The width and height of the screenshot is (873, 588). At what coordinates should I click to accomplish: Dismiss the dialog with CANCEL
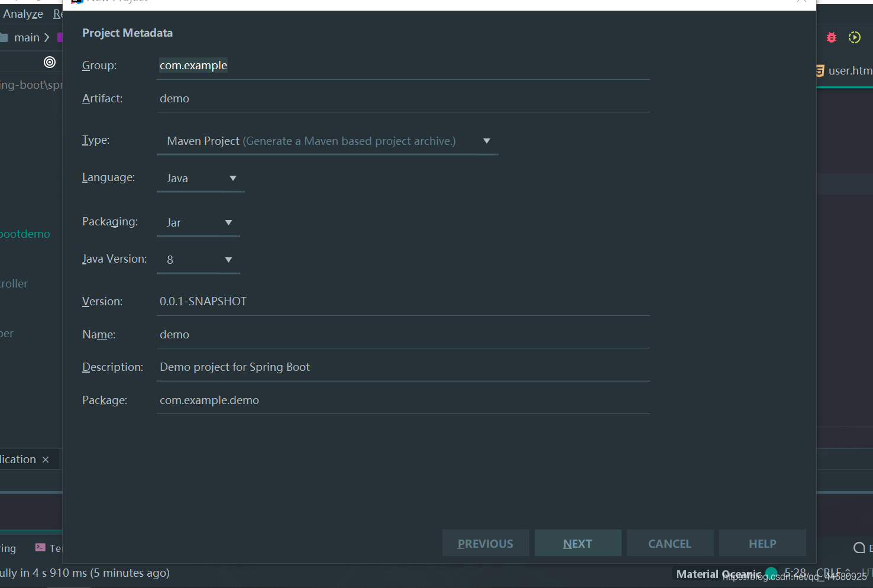pos(670,543)
